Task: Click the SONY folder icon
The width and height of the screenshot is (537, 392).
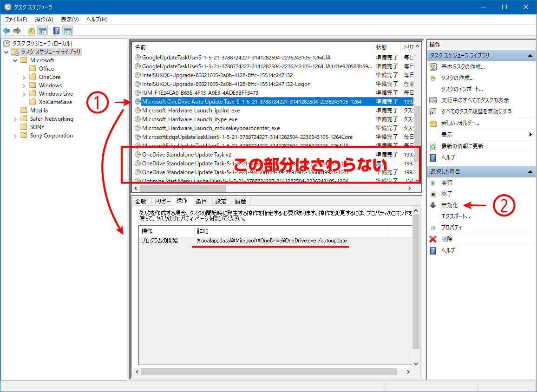Action: [24, 127]
